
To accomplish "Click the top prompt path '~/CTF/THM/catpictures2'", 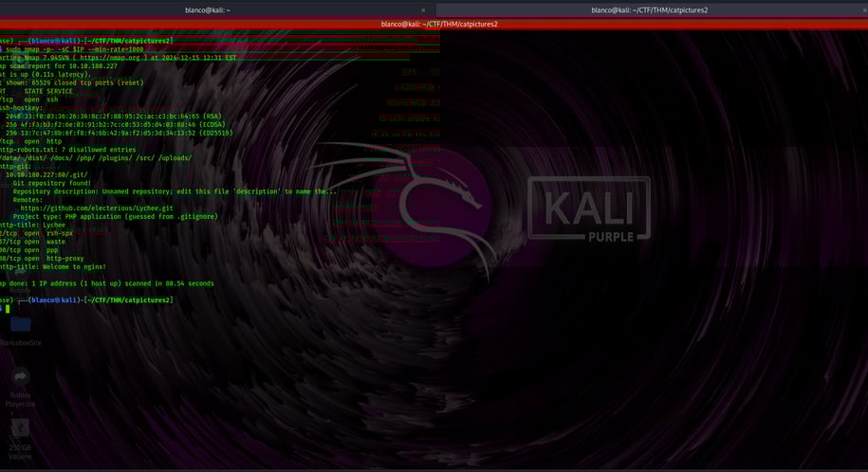I will pos(128,41).
